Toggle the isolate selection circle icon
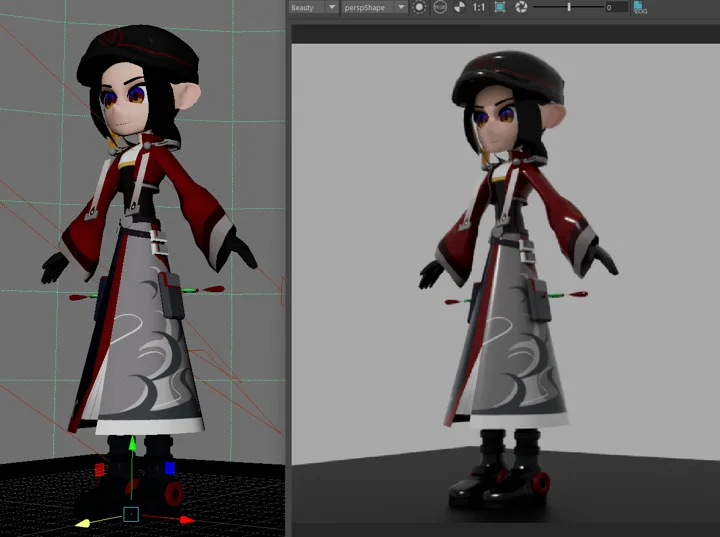 419,7
